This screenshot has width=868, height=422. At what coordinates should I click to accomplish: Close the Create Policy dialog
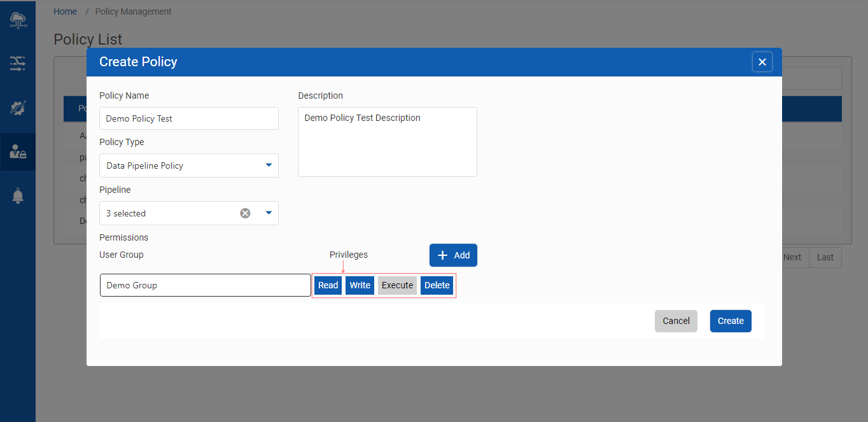[x=762, y=62]
